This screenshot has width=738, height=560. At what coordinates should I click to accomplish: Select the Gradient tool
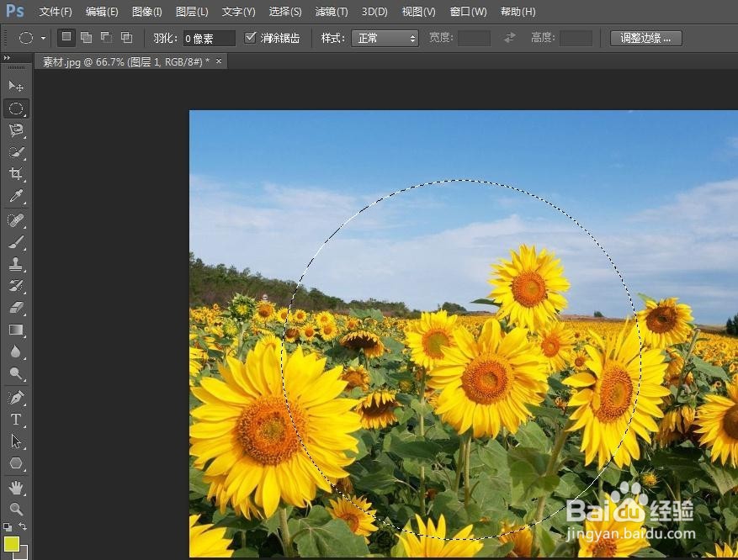(x=15, y=330)
